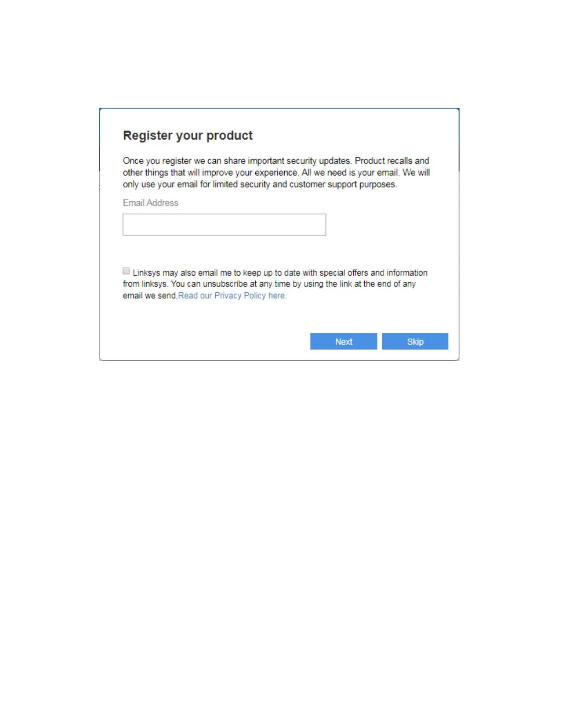Click the unsubscribe at any time sentence
Screen dimensions: 563x728
point(293,284)
